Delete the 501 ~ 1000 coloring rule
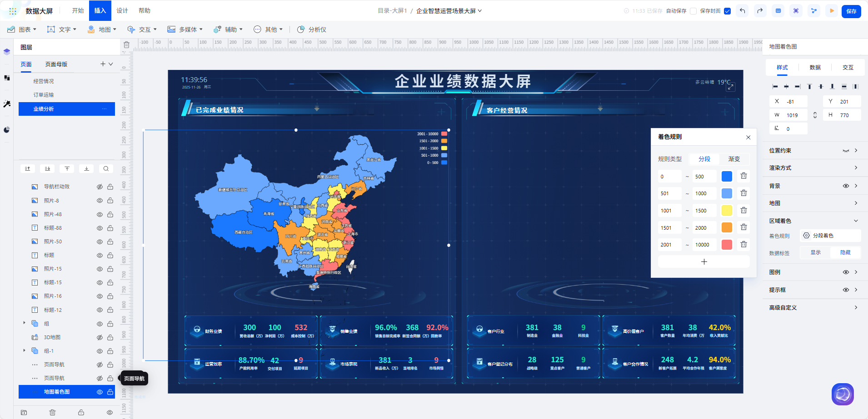The image size is (868, 419). coord(743,193)
